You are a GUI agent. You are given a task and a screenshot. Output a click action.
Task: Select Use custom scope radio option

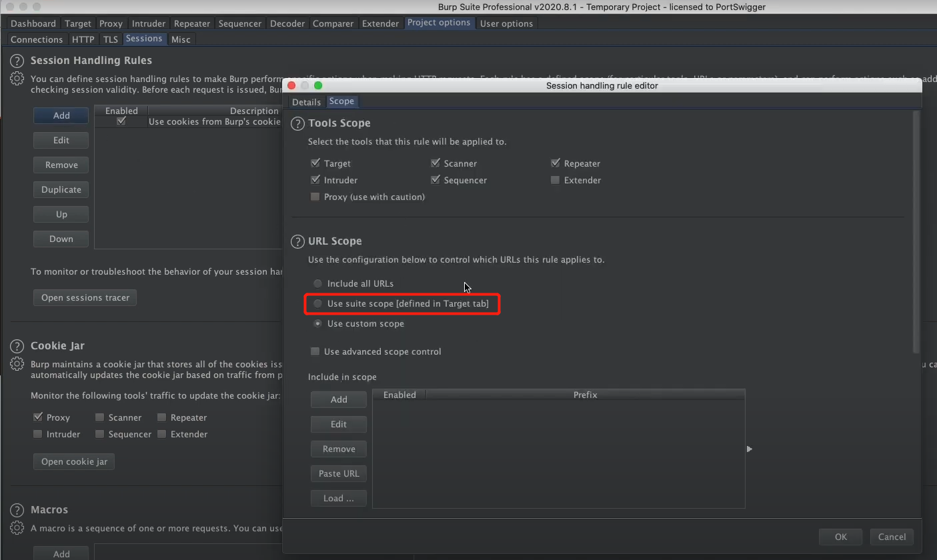pos(318,323)
